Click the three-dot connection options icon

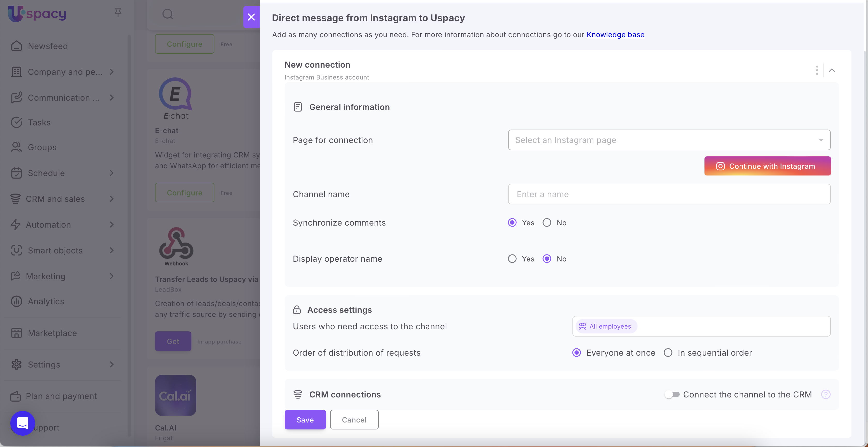point(817,70)
